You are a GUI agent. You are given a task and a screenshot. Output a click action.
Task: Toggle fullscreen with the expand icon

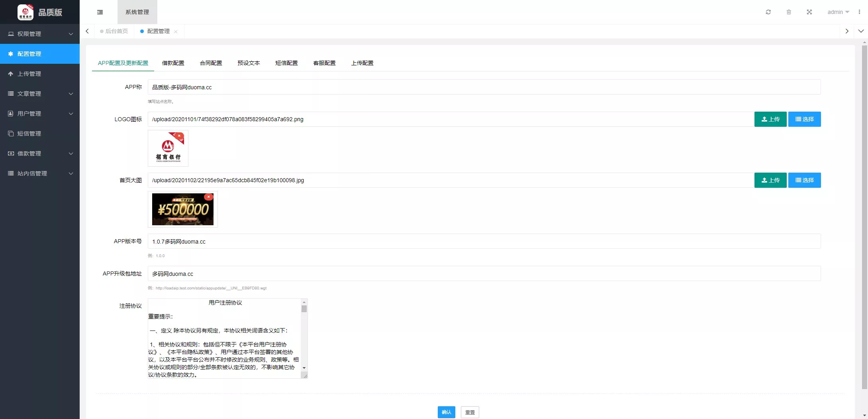pos(809,12)
